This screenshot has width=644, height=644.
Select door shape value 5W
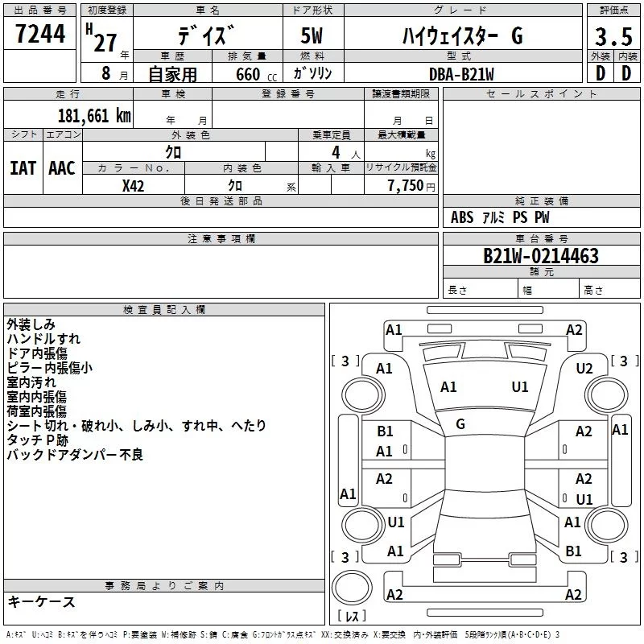click(x=312, y=35)
